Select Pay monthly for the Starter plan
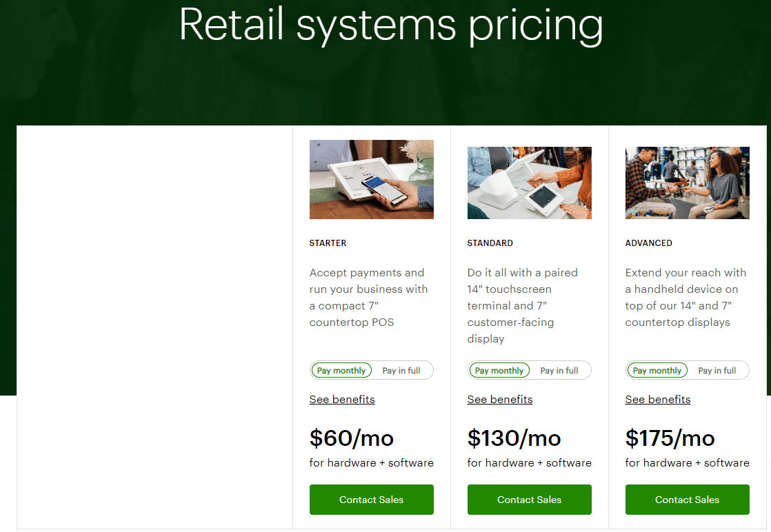771x532 pixels. [341, 370]
